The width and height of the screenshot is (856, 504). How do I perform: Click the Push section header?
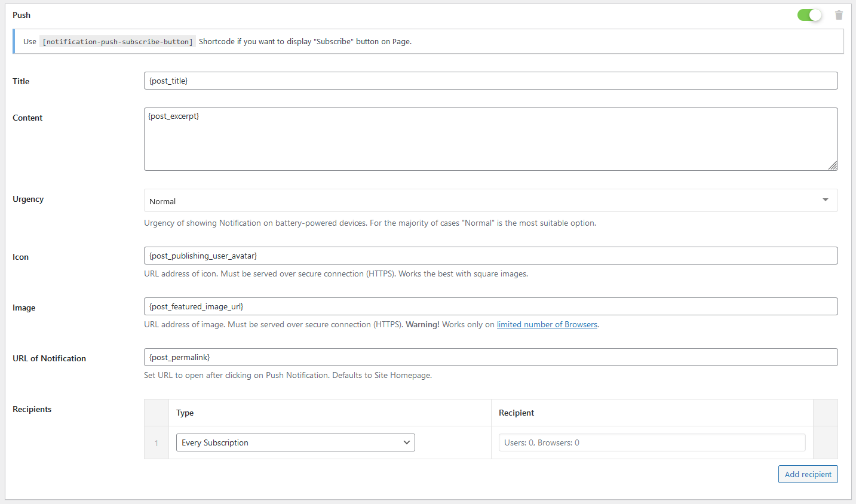[x=21, y=15]
